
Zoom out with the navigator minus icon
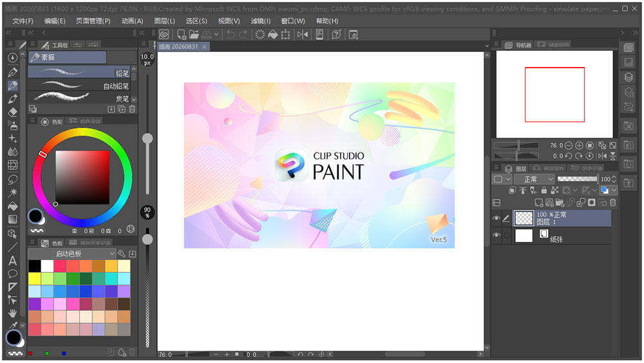[569, 145]
